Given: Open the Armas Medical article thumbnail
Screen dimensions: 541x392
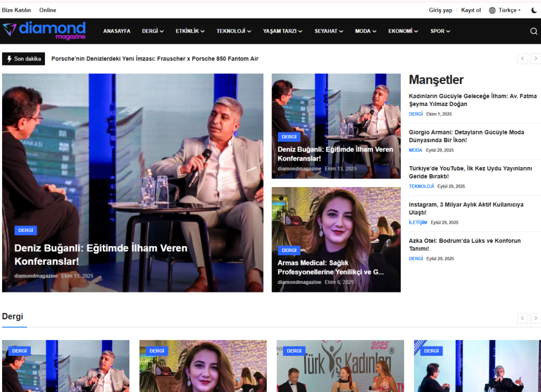Looking at the screenshot, I should [x=336, y=239].
